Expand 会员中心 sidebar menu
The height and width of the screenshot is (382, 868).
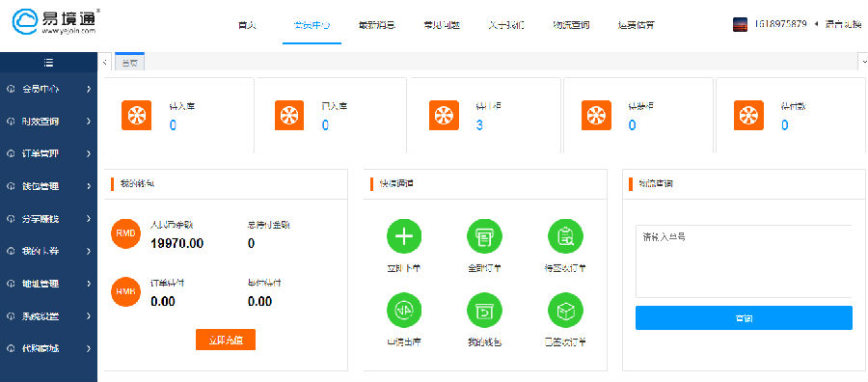[x=49, y=89]
